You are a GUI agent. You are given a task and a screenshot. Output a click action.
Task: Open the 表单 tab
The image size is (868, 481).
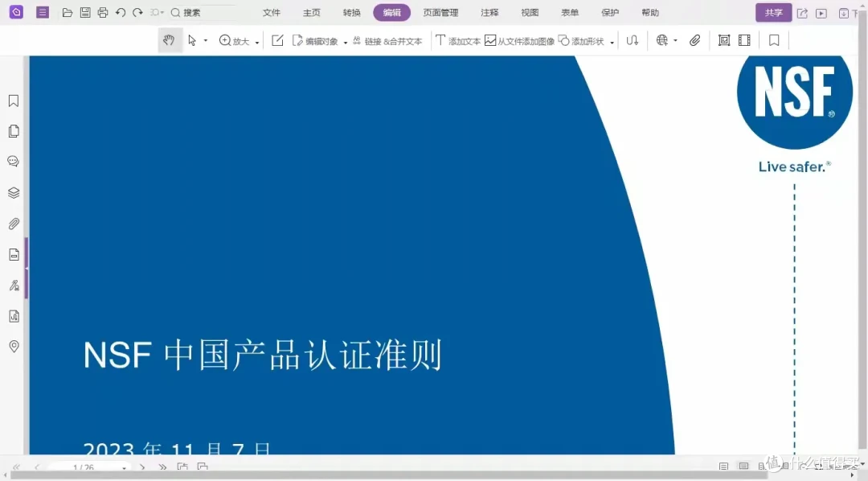click(570, 12)
